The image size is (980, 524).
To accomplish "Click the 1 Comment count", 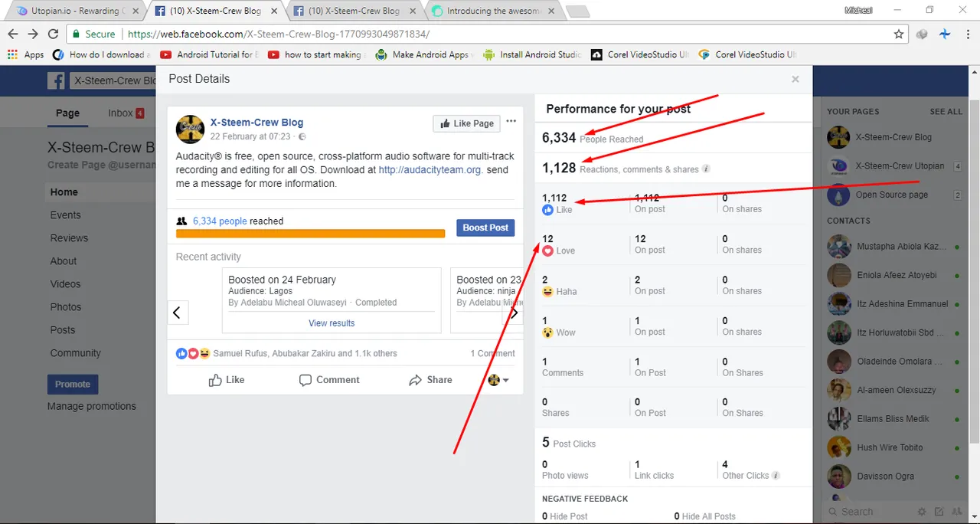I will pos(492,353).
